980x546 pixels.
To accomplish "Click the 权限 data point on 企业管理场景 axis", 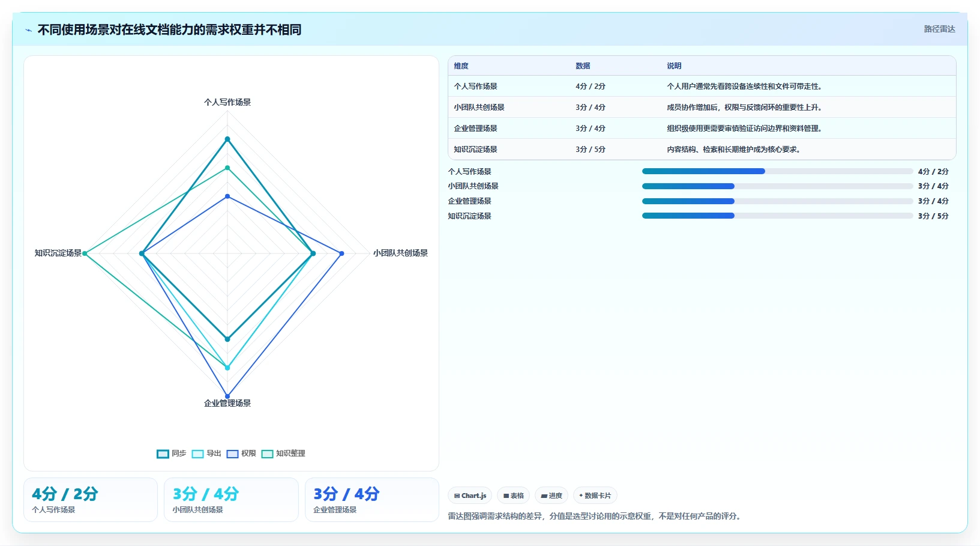I will pos(227,396).
